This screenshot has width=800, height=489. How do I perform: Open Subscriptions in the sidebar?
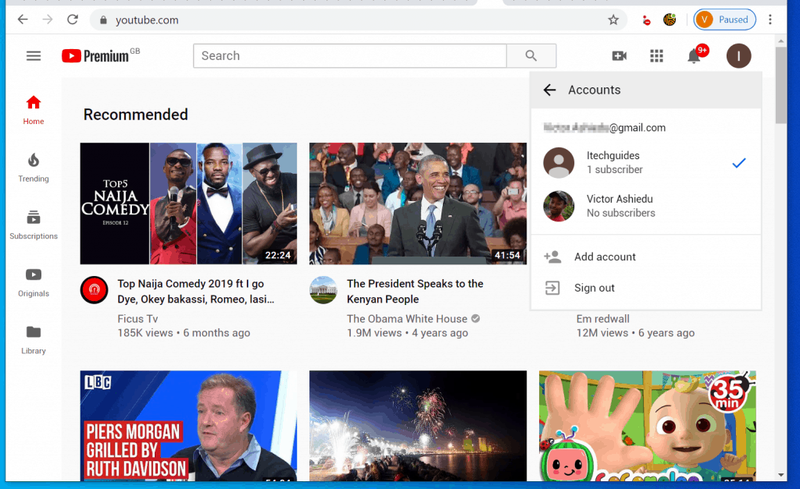33,225
